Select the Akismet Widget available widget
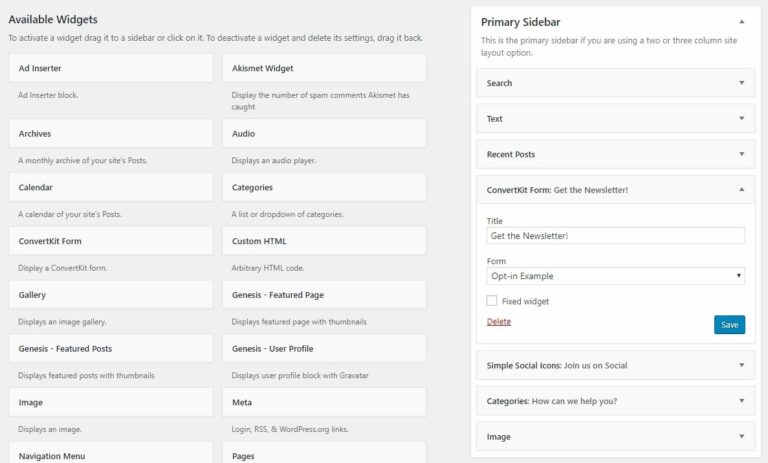Viewport: 768px width, 463px height. [324, 69]
